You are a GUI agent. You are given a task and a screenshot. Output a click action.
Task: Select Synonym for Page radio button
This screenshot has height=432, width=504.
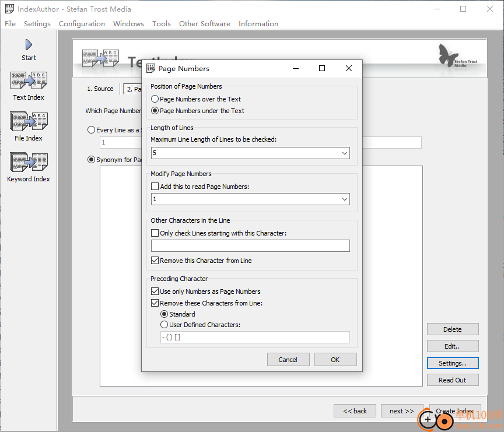point(91,160)
